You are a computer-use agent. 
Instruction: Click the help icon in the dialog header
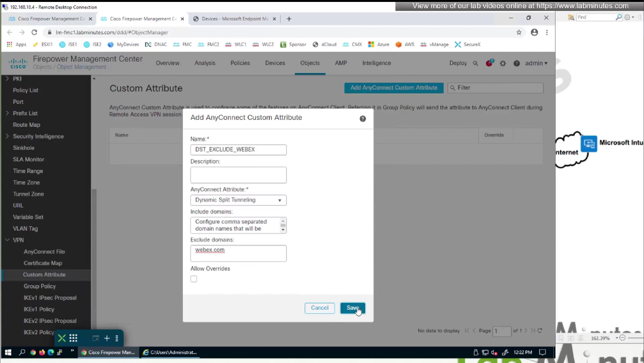(x=363, y=119)
